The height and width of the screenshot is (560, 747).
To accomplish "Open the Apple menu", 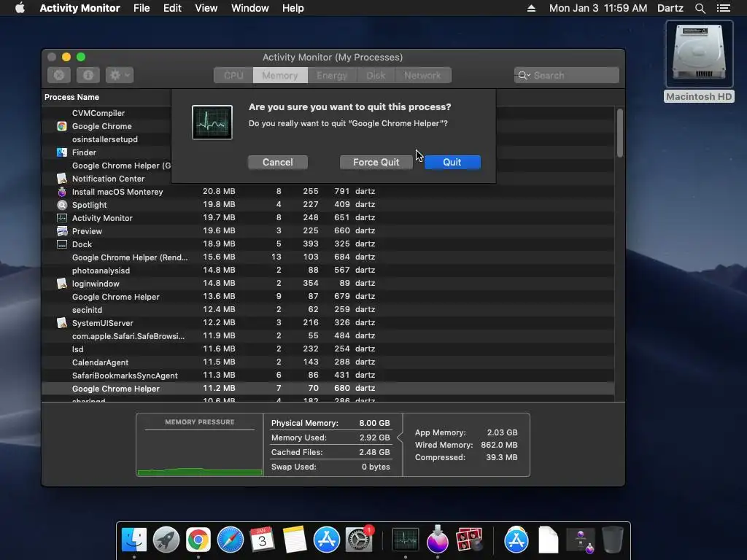I will click(20, 8).
